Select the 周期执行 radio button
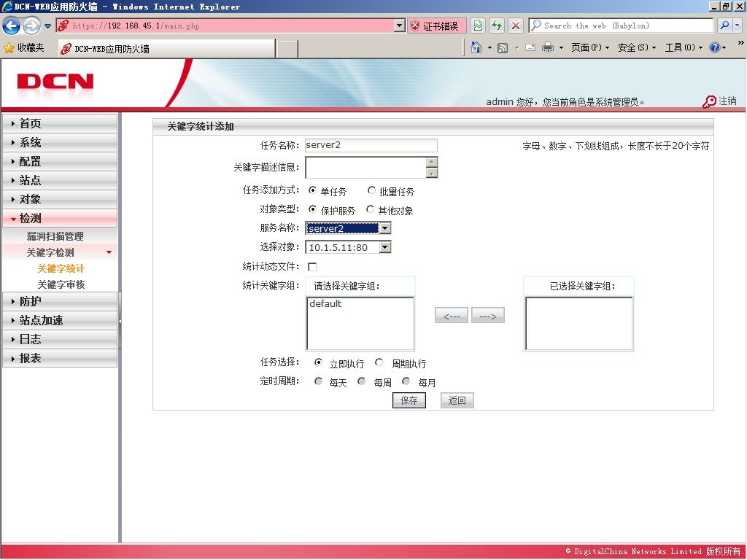The width and height of the screenshot is (747, 560). [379, 362]
